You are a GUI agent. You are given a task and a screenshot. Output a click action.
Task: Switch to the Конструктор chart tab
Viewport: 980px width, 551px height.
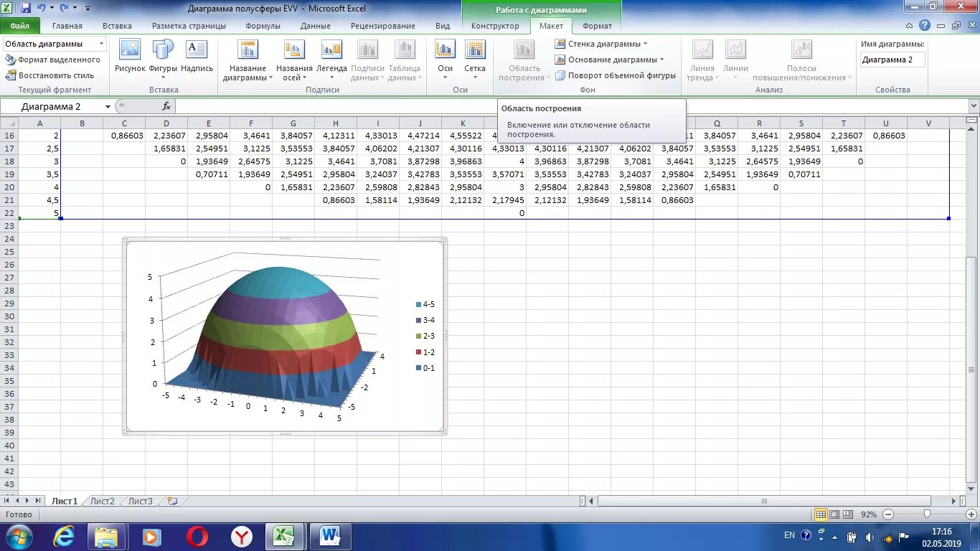[x=495, y=26]
